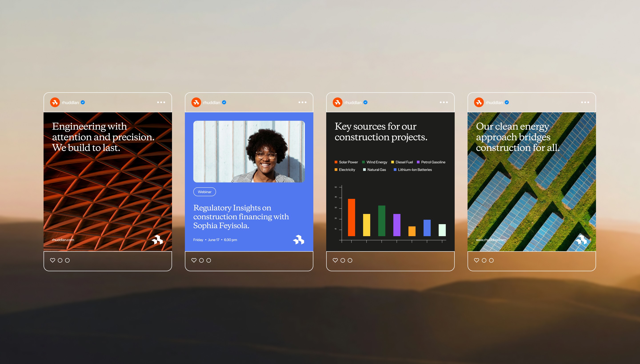Like the Key sources chart post
Screen dimensions: 640x364
335,260
